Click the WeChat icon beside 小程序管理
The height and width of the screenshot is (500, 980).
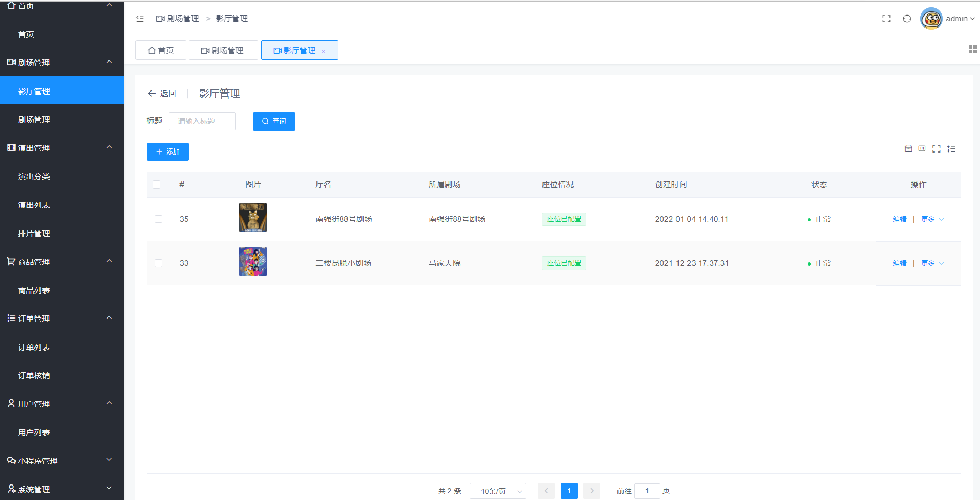point(11,460)
